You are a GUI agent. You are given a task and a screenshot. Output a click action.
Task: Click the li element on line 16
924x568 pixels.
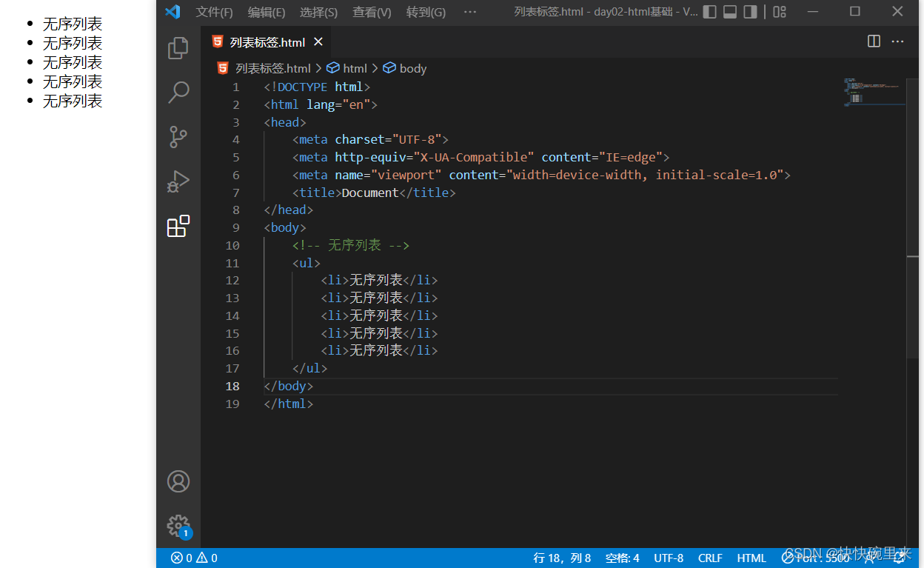[x=379, y=350]
